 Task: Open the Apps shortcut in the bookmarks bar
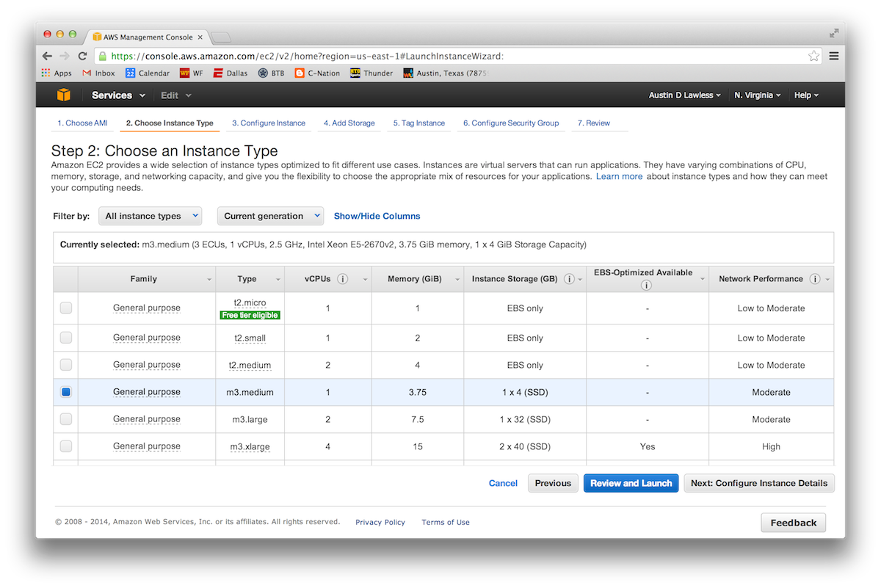[x=57, y=73]
